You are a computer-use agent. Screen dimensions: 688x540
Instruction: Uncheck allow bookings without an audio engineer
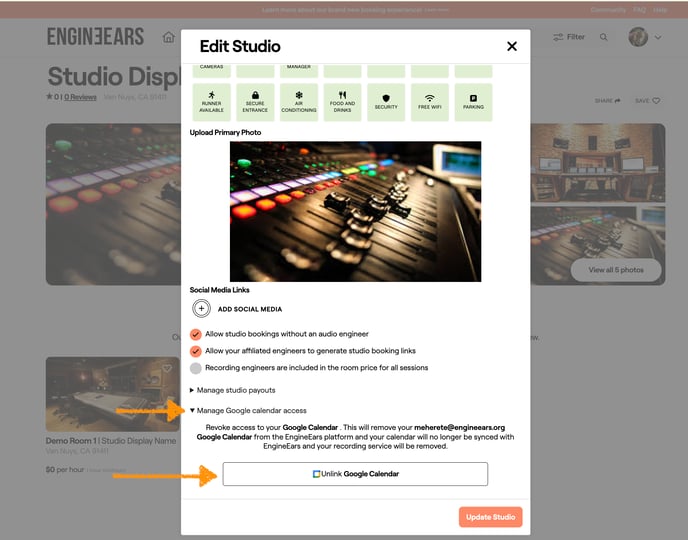click(196, 334)
